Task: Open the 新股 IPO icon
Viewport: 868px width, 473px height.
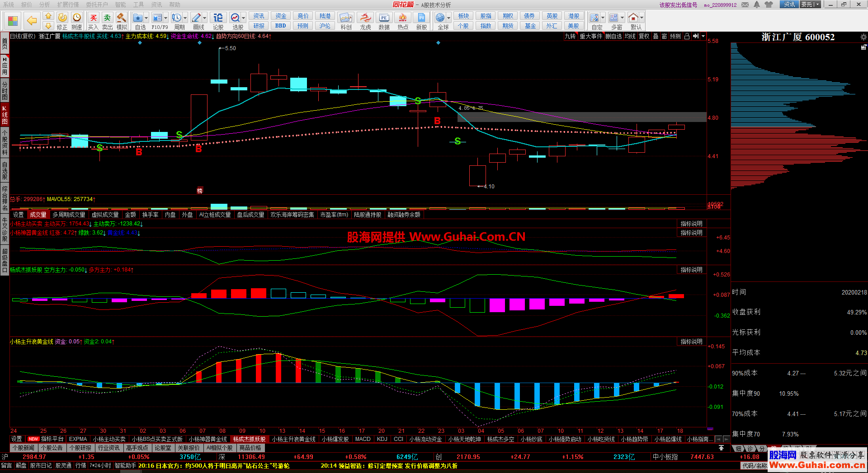Action: coord(421,21)
